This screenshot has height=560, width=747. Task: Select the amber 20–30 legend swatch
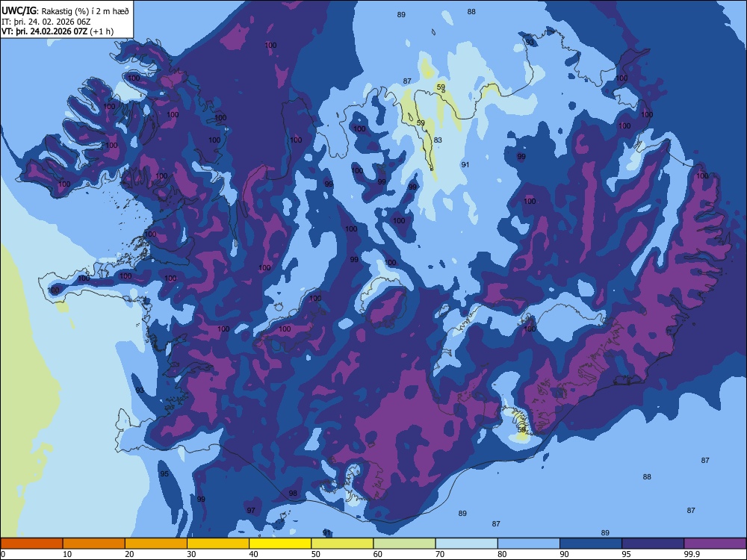(156, 544)
